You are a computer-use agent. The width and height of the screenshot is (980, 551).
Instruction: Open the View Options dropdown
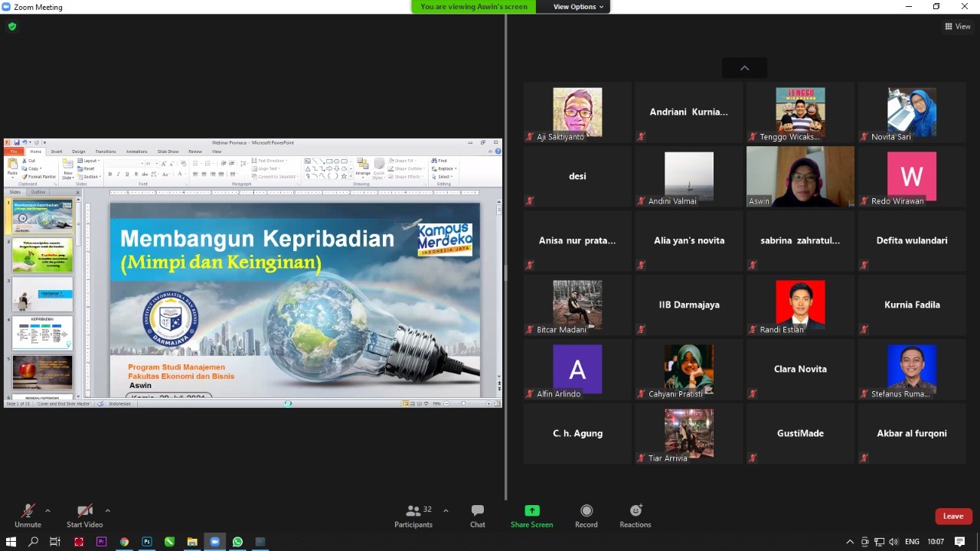(578, 7)
